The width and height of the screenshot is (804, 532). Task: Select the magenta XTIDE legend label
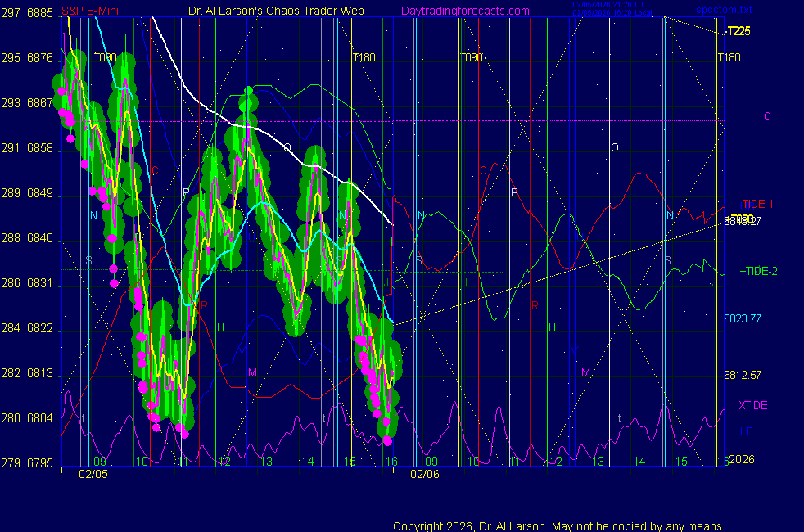(x=753, y=405)
